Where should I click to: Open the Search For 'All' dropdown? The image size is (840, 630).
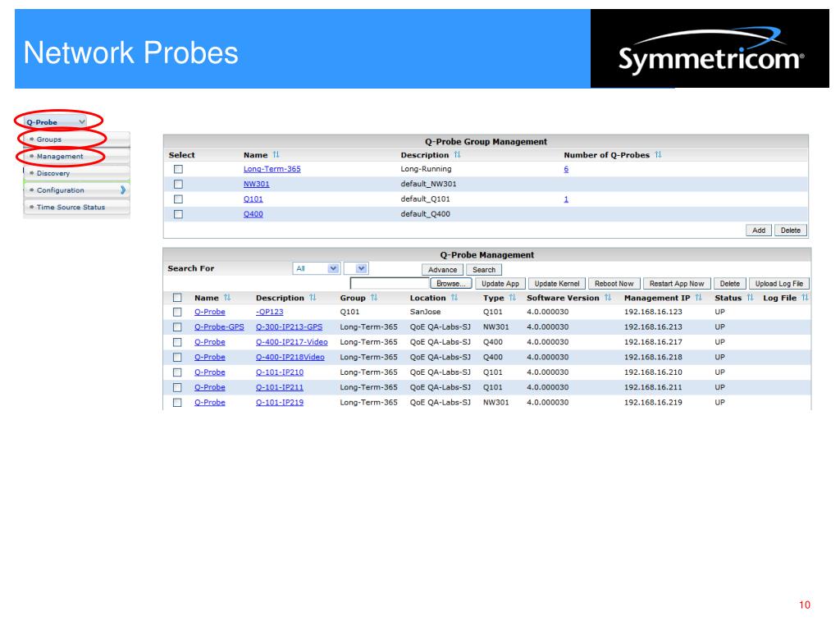click(x=316, y=268)
